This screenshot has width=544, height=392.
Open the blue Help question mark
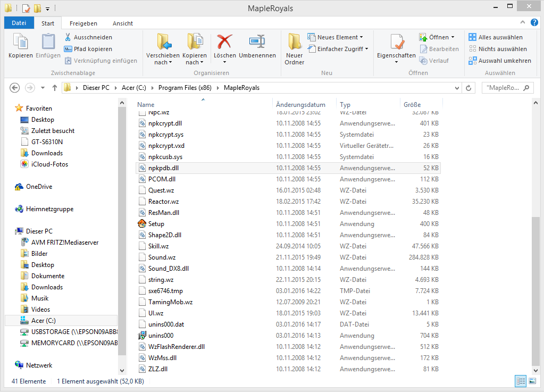pyautogui.click(x=534, y=22)
